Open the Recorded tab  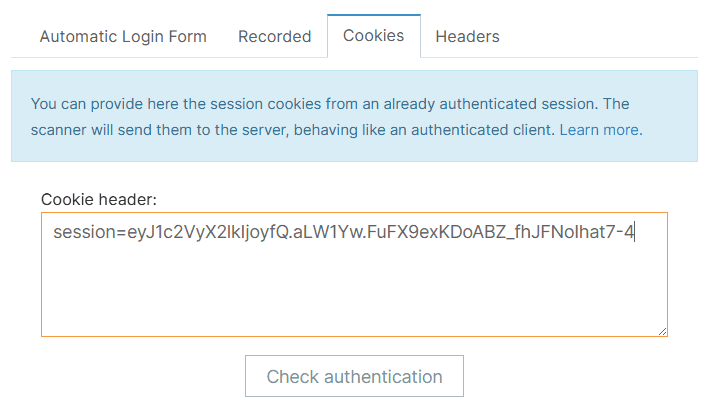point(274,37)
